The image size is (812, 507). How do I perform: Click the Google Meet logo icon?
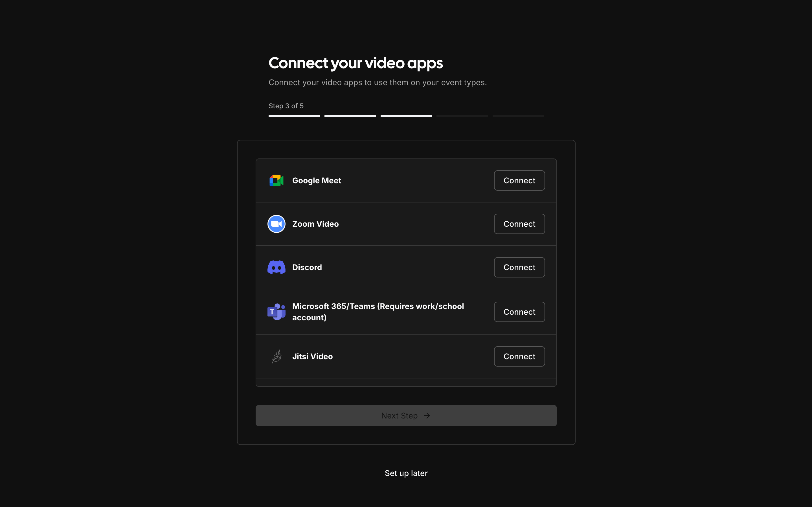[x=276, y=180]
